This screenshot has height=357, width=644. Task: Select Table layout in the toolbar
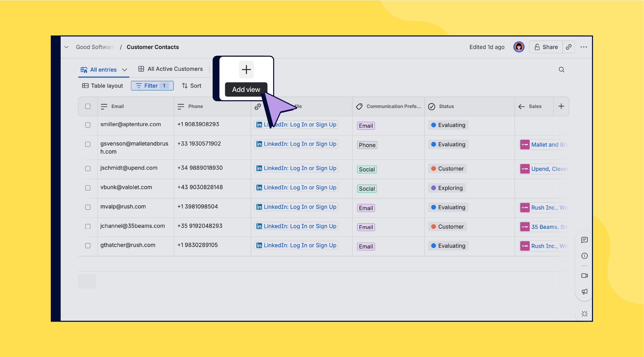103,85
